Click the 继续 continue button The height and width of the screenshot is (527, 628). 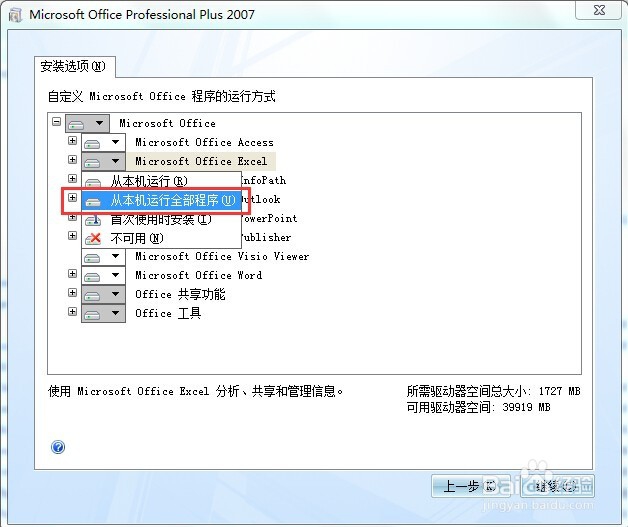555,486
